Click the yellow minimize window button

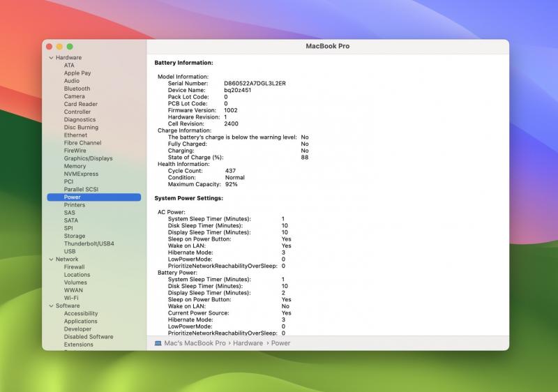[x=60, y=46]
